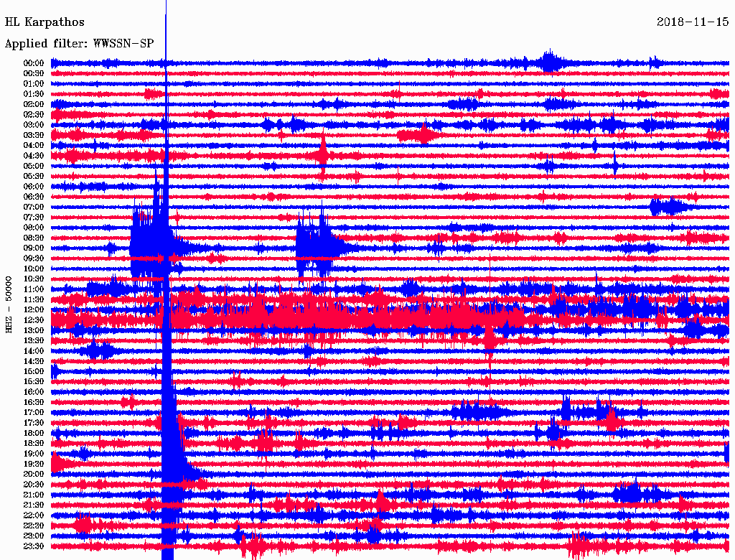The width and height of the screenshot is (735, 560).
Task: Select the 22:00 time label
Action: [x=34, y=515]
